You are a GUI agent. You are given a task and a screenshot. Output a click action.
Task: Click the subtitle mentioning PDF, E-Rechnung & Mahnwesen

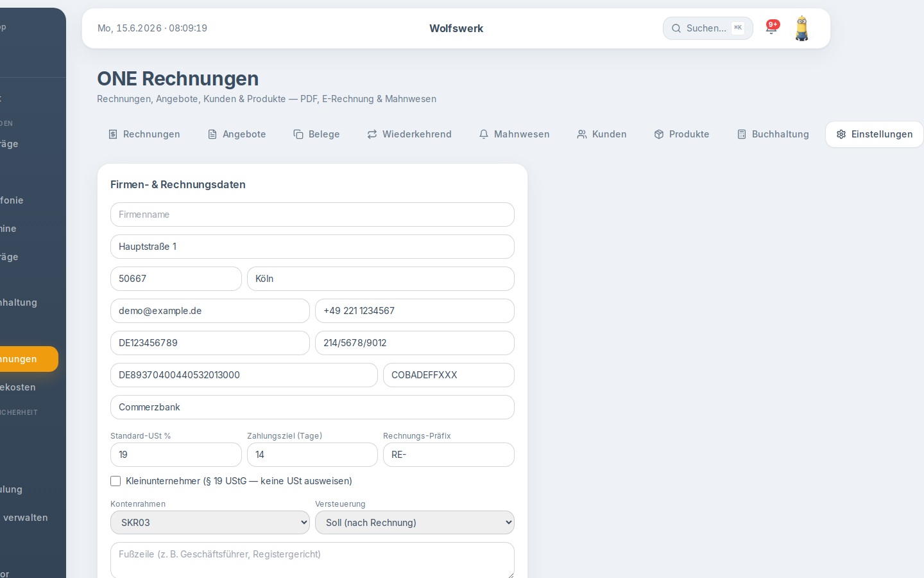266,99
